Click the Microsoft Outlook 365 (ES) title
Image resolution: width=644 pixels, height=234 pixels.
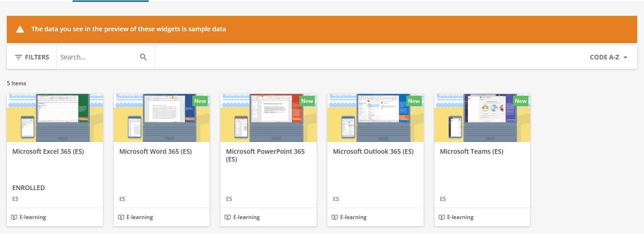[373, 151]
